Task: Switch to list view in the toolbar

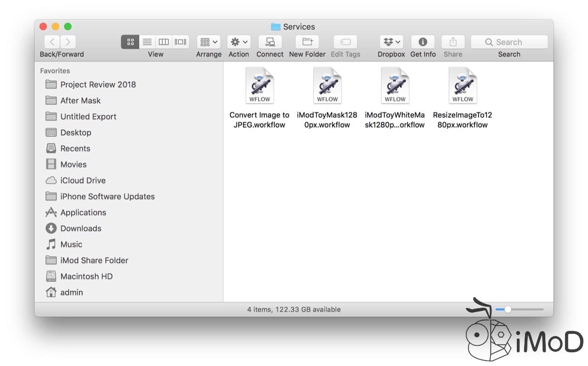Action: (x=147, y=41)
